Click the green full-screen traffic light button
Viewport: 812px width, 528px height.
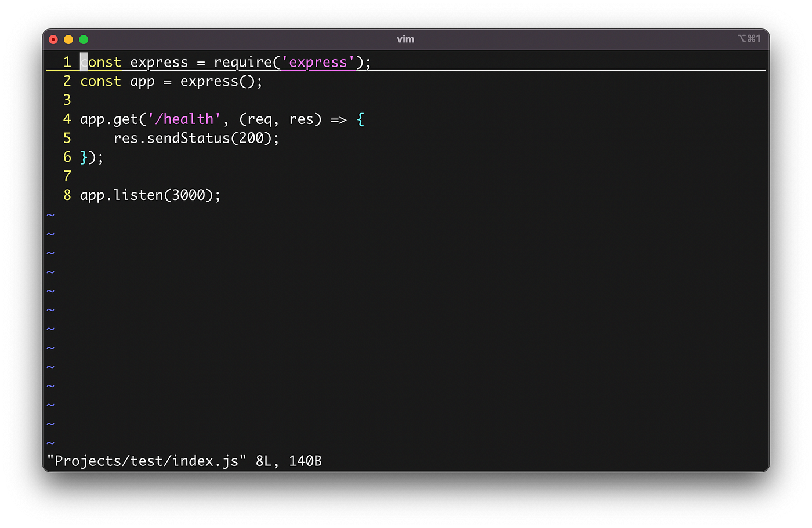pyautogui.click(x=84, y=39)
